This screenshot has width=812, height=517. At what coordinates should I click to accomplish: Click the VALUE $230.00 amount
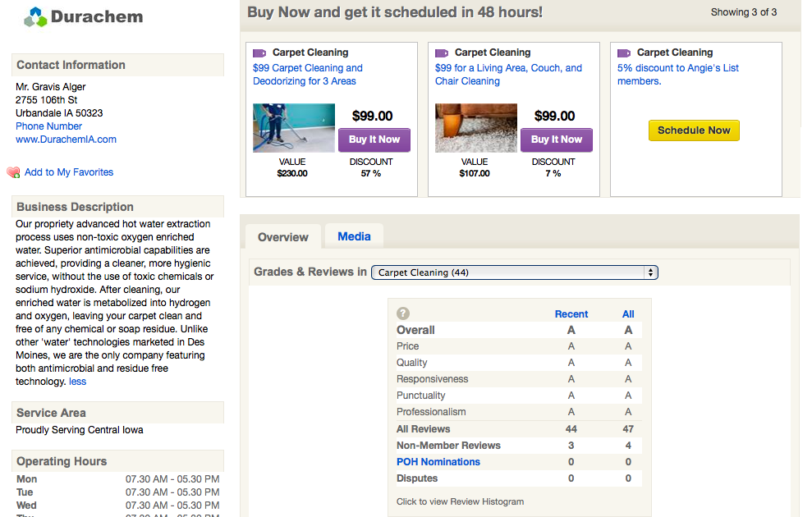[x=292, y=173]
